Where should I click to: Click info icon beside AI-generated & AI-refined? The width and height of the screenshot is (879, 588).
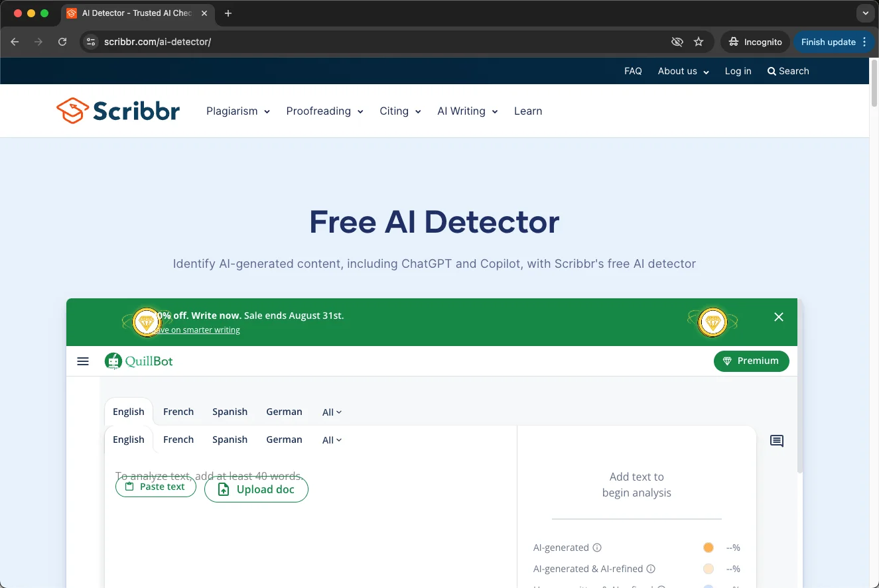pos(651,569)
